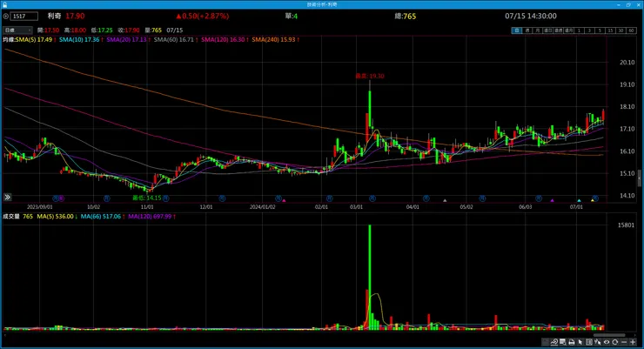Click the SMA(20) 17.13 indicator label
This screenshot has width=644, height=349.
click(x=127, y=39)
